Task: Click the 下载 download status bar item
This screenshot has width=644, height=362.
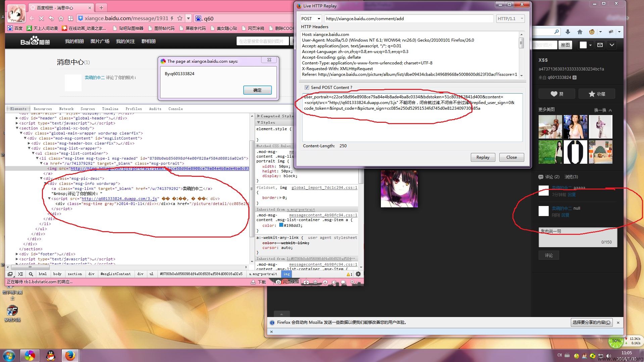Action: (258, 282)
